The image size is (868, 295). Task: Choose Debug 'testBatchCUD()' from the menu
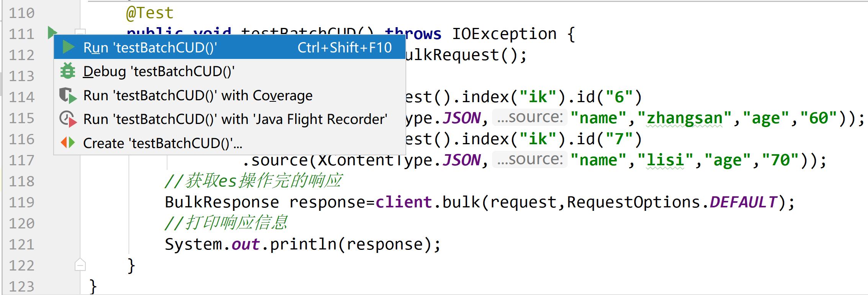click(x=230, y=72)
